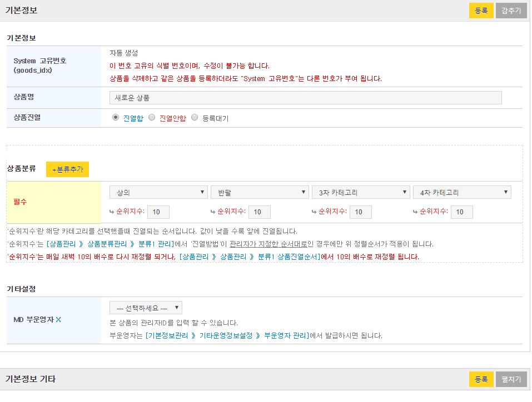532x402 pixels.
Task: Follow the 부운영자 관리 link
Action: click(285, 335)
